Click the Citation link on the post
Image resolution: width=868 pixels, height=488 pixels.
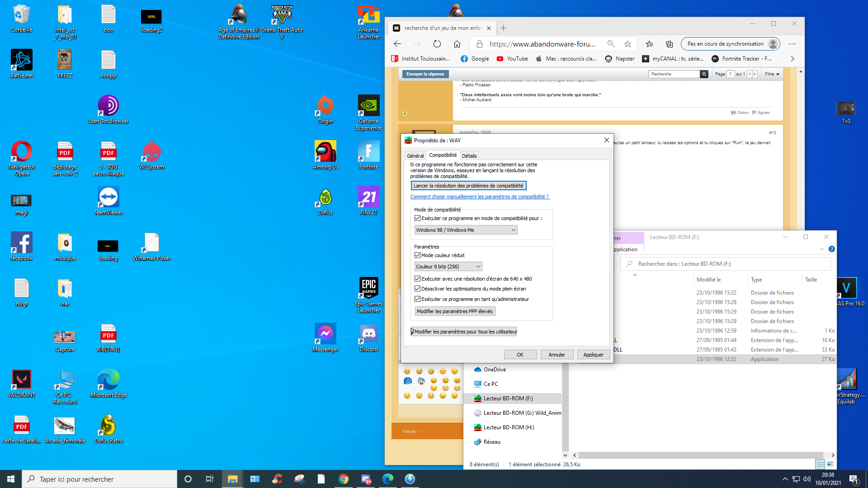(740, 113)
